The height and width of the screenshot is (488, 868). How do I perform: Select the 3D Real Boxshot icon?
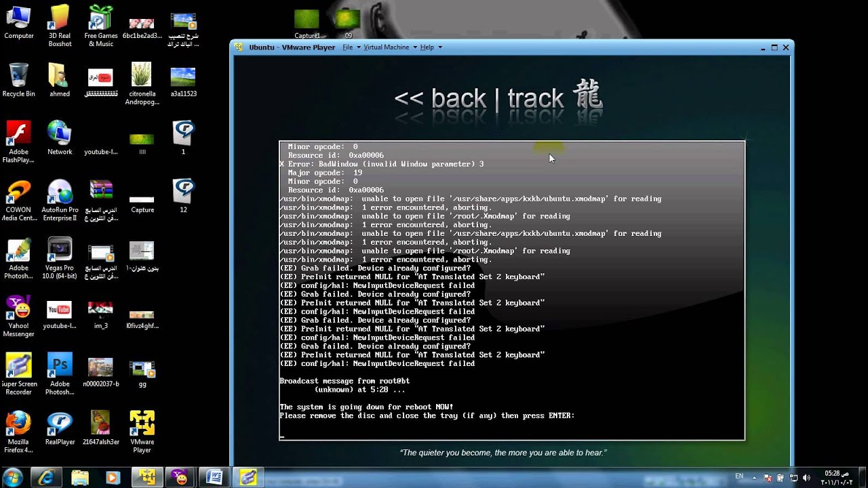(x=60, y=26)
